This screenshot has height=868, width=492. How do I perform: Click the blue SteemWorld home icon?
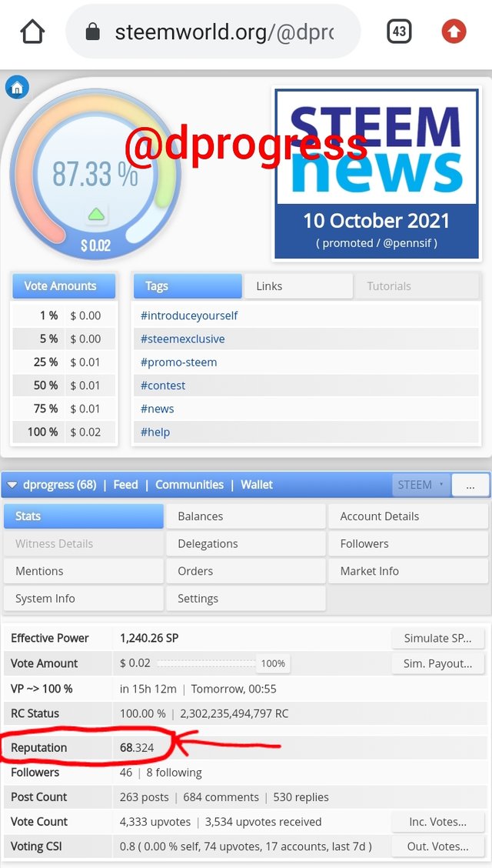[17, 88]
